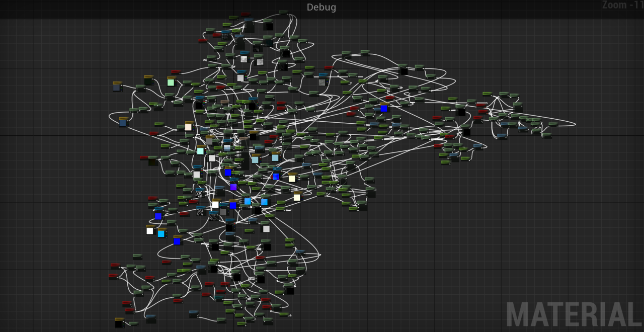Click the lower pale-yellow swatch node
The image size is (644, 332).
pos(297,197)
